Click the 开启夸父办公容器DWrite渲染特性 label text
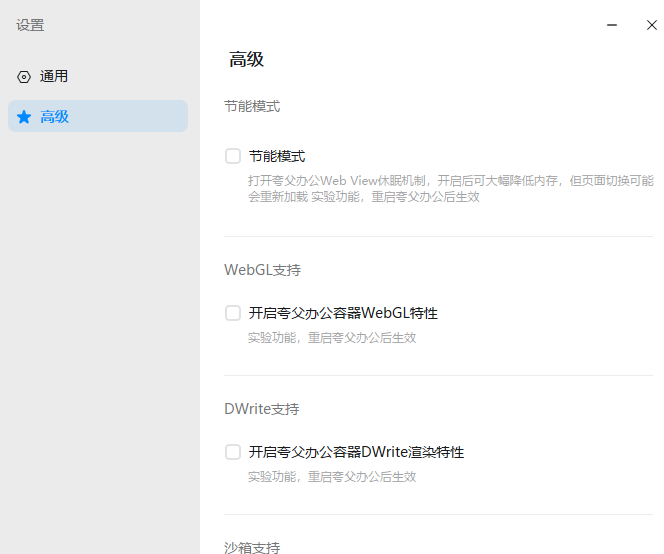Screen dimensions: 664x554 tap(356, 452)
